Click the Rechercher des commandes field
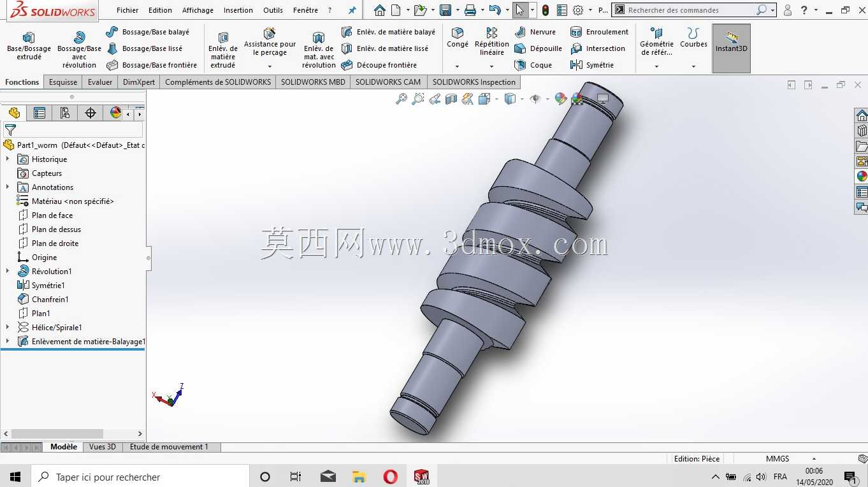 click(x=690, y=10)
